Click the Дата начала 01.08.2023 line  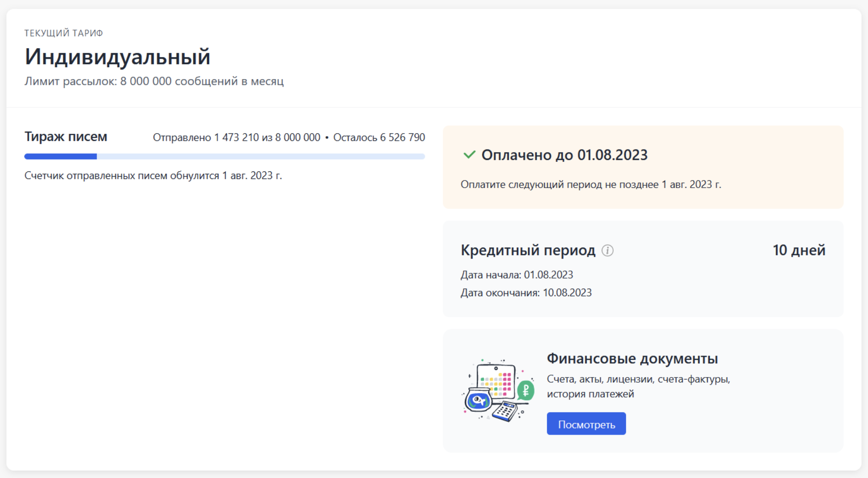[516, 275]
